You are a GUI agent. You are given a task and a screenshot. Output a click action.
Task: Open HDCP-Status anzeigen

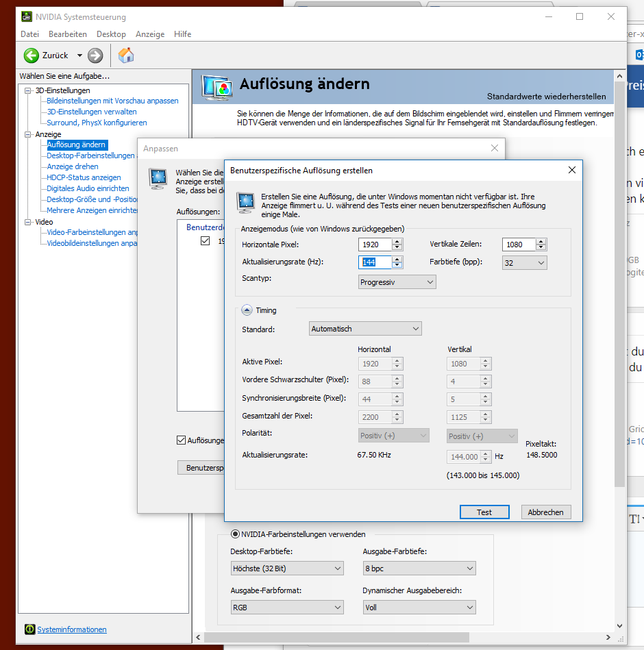click(84, 177)
